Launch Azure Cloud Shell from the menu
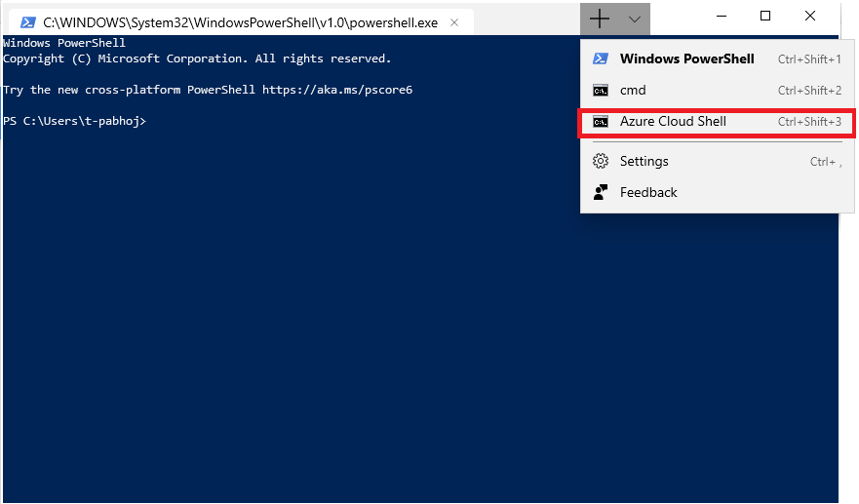 click(673, 122)
